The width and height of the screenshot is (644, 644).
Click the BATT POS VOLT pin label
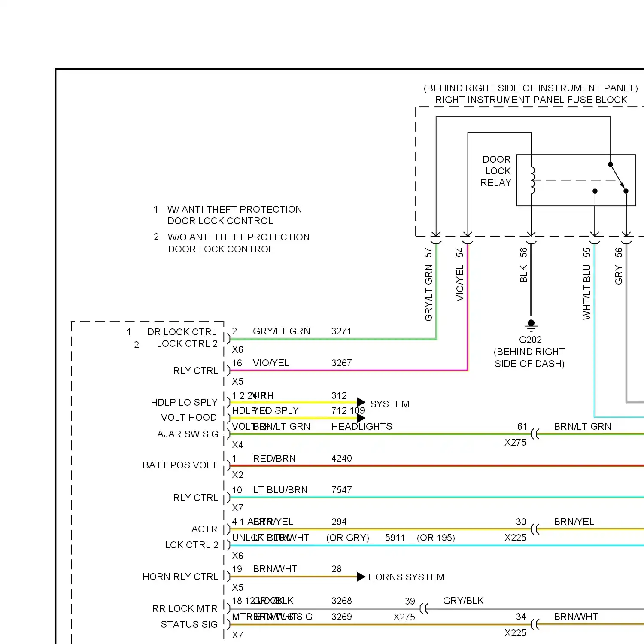[180, 465]
